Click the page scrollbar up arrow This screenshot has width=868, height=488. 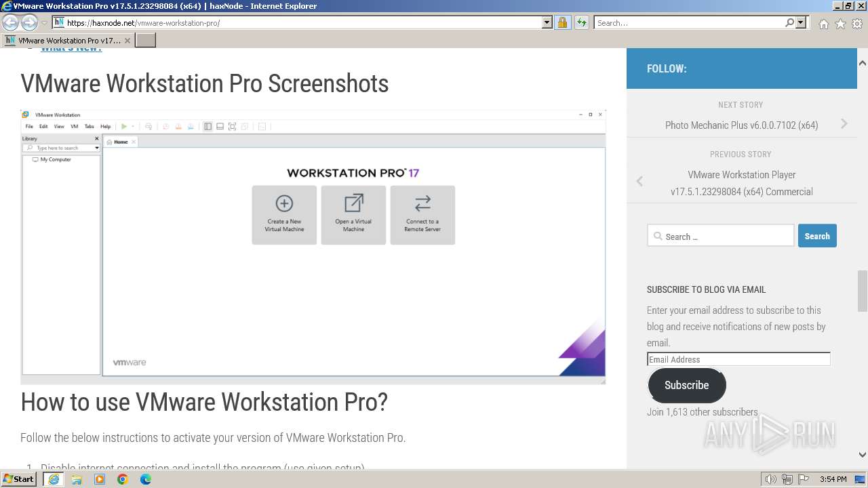point(862,63)
